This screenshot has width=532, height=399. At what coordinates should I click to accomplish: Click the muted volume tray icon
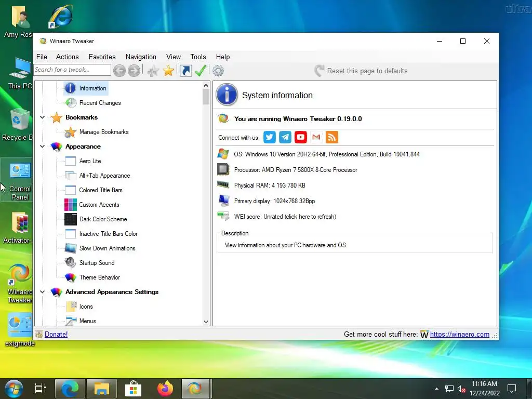tap(461, 389)
